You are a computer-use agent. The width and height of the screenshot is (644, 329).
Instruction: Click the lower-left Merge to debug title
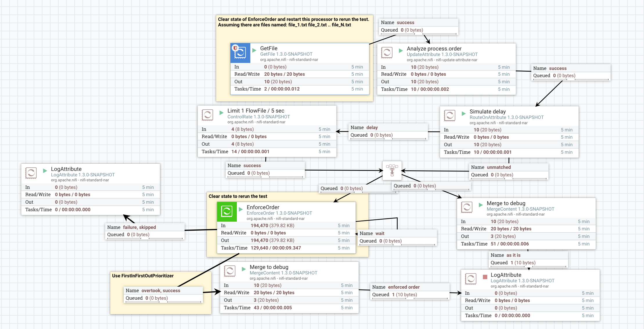click(x=269, y=267)
